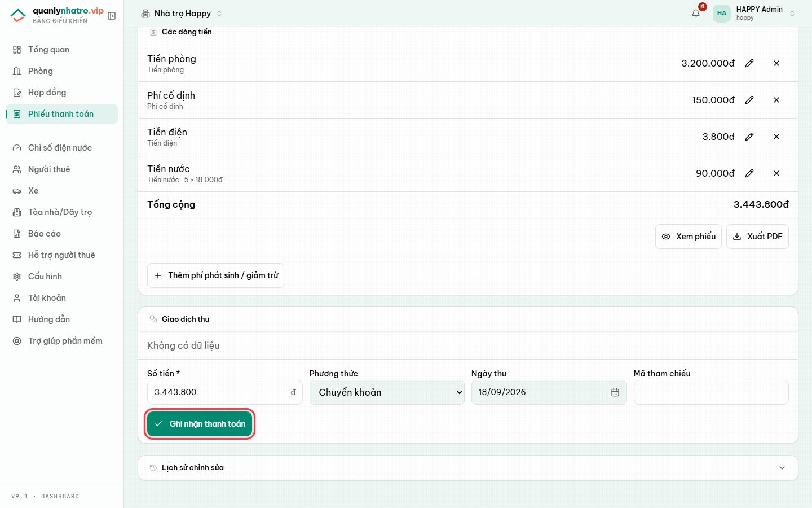Viewport: 812px width, 508px height.
Task: Open Chỉ số điện nước readings
Action: pyautogui.click(x=62, y=148)
